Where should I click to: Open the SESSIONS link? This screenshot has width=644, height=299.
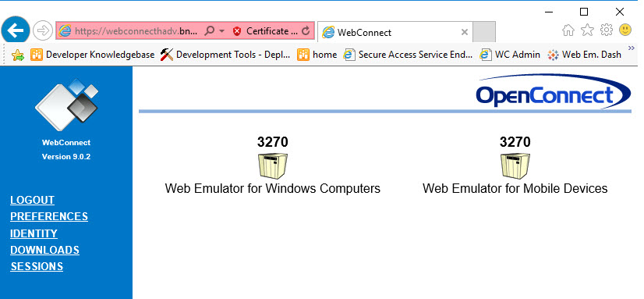coord(37,266)
